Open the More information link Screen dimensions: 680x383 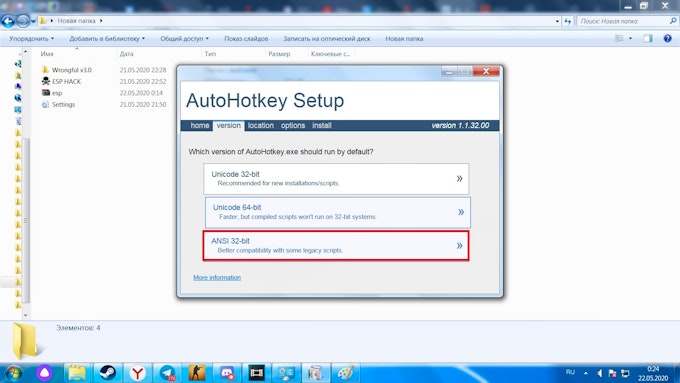pyautogui.click(x=217, y=278)
